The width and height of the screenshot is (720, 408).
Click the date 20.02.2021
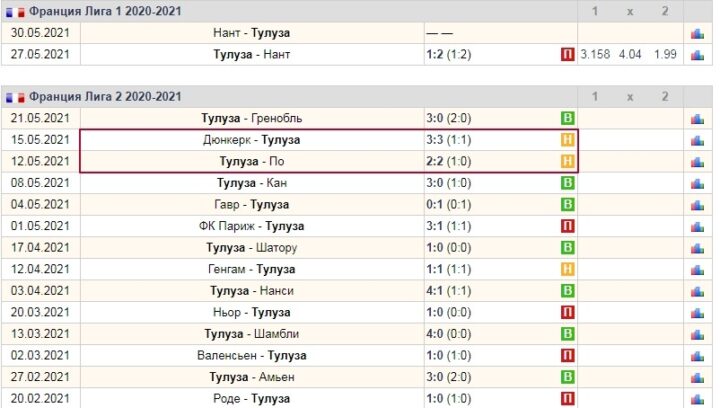(40, 399)
